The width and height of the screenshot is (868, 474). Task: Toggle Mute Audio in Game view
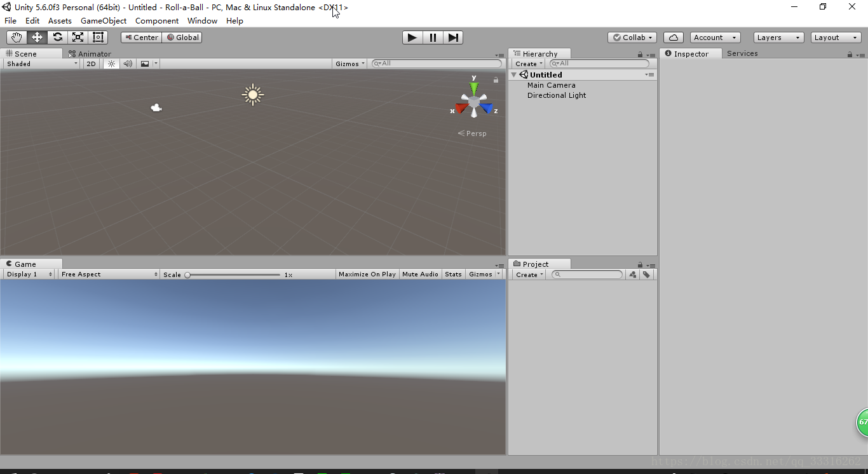[420, 274]
